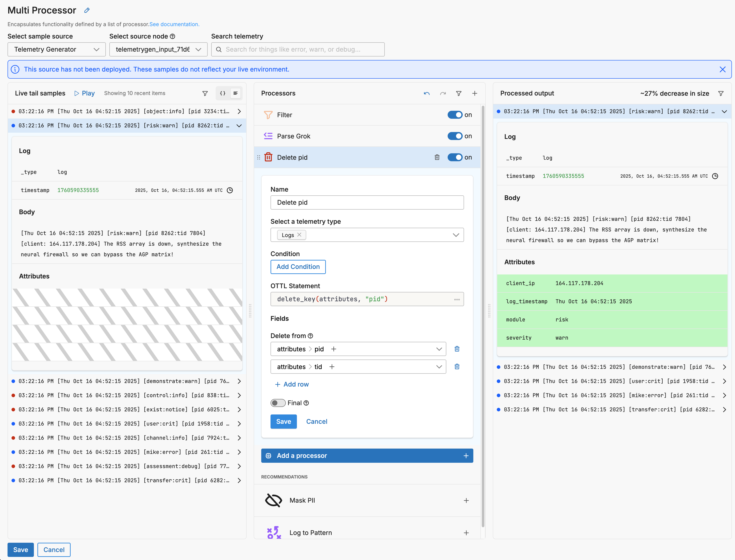Open the telemetry type Logs dropdown
This screenshot has height=560, width=735.
pos(367,235)
